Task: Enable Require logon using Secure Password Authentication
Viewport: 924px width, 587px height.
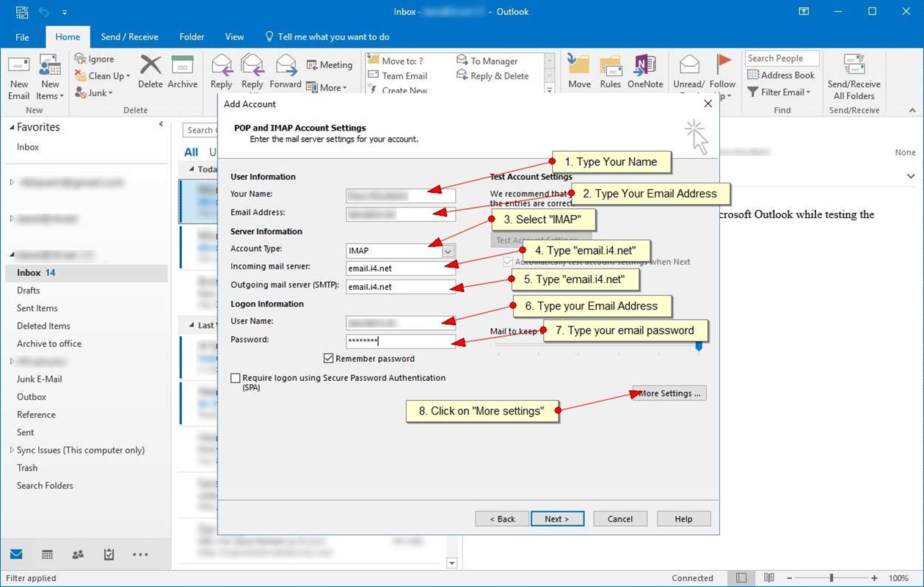Action: [x=236, y=378]
